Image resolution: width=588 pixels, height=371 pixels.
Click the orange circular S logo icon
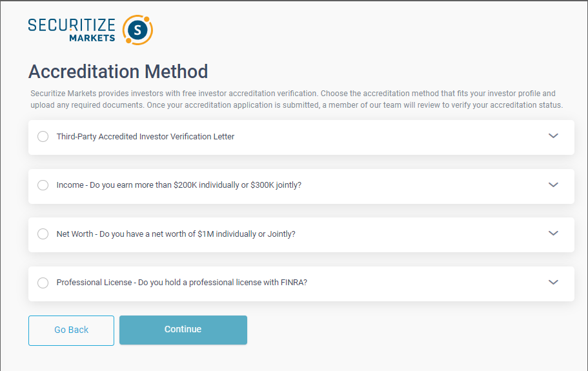[137, 30]
